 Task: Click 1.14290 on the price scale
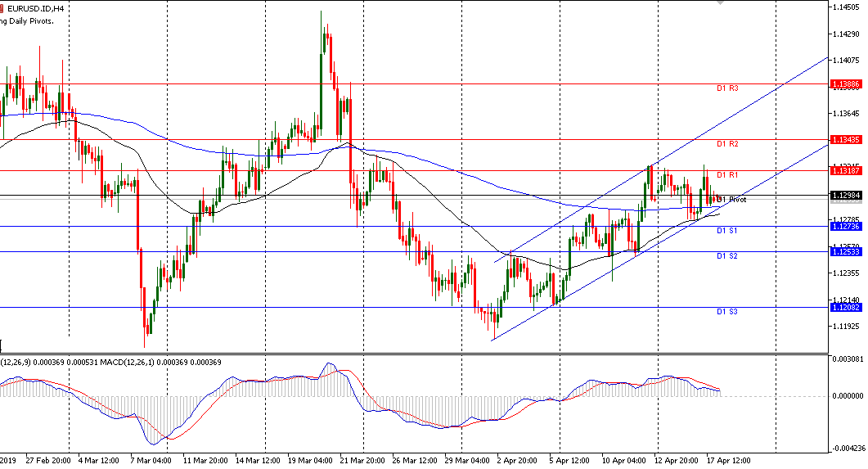847,34
